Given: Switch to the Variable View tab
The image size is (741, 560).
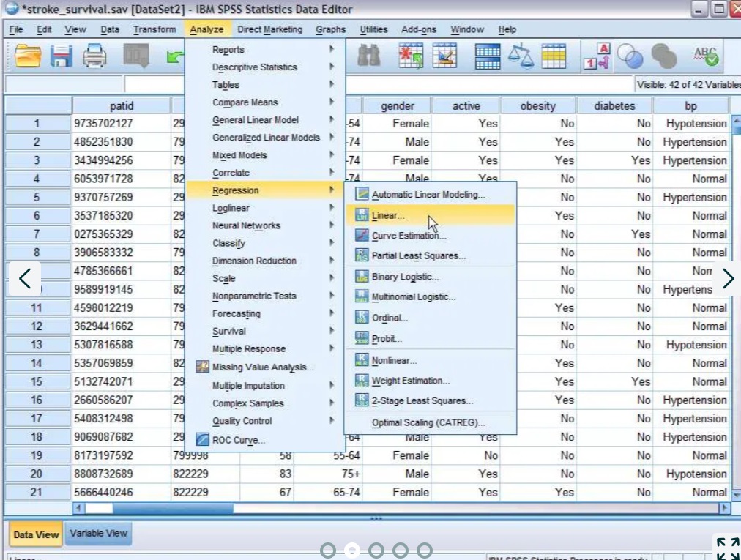Looking at the screenshot, I should (x=98, y=533).
